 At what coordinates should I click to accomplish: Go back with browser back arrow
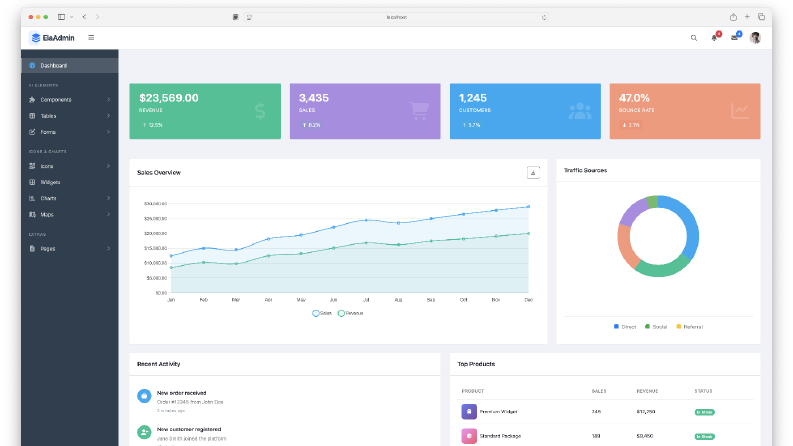[84, 17]
